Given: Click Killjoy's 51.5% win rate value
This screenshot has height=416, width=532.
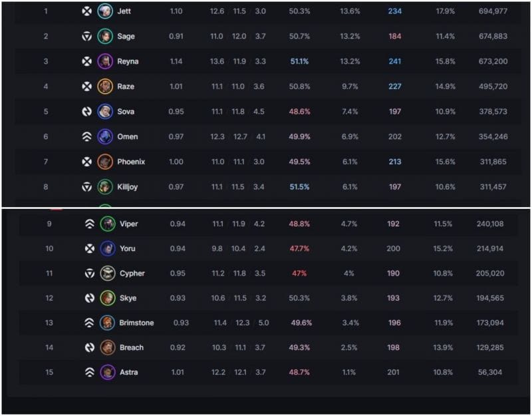Looking at the screenshot, I should [x=299, y=187].
